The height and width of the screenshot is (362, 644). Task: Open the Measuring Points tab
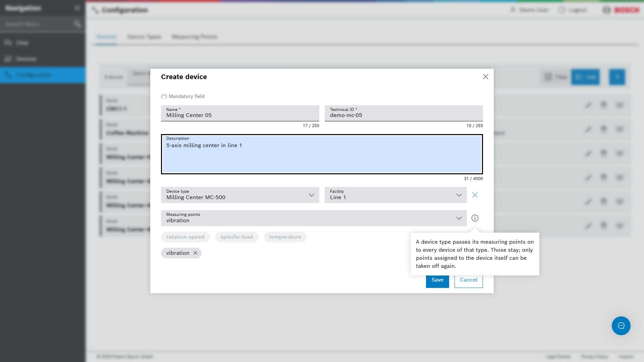[195, 37]
